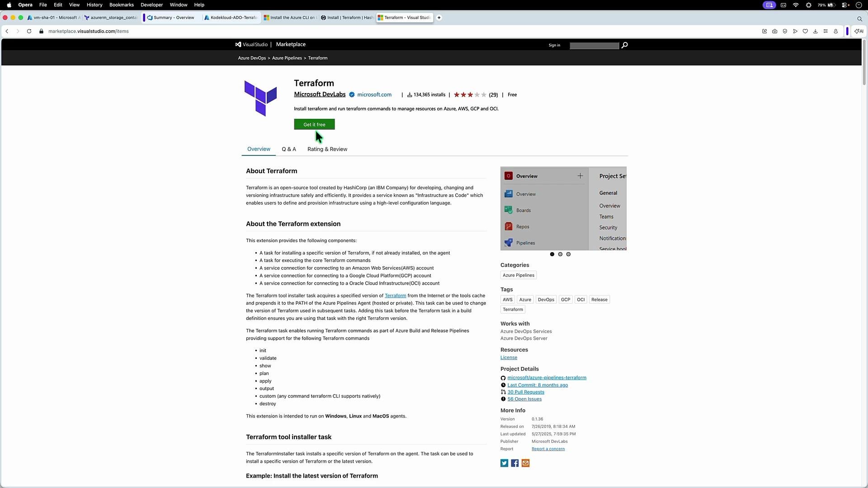Switch to Rating & Review tab

pos(327,149)
